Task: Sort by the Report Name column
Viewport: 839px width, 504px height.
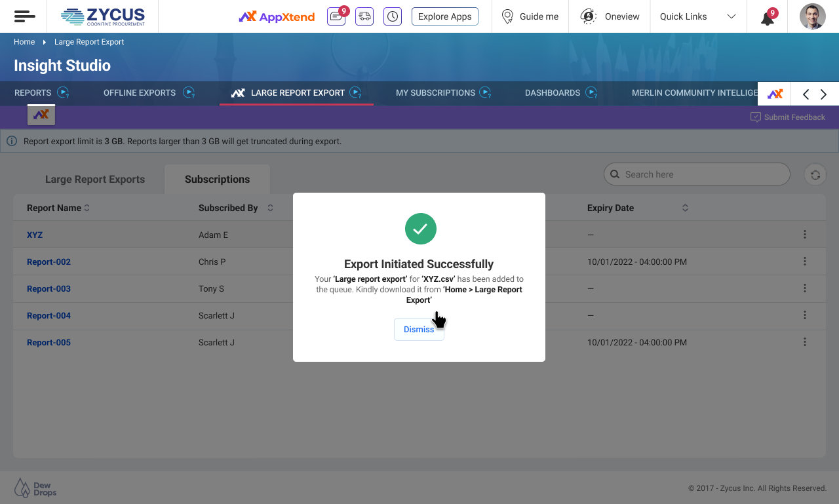Action: pos(87,208)
